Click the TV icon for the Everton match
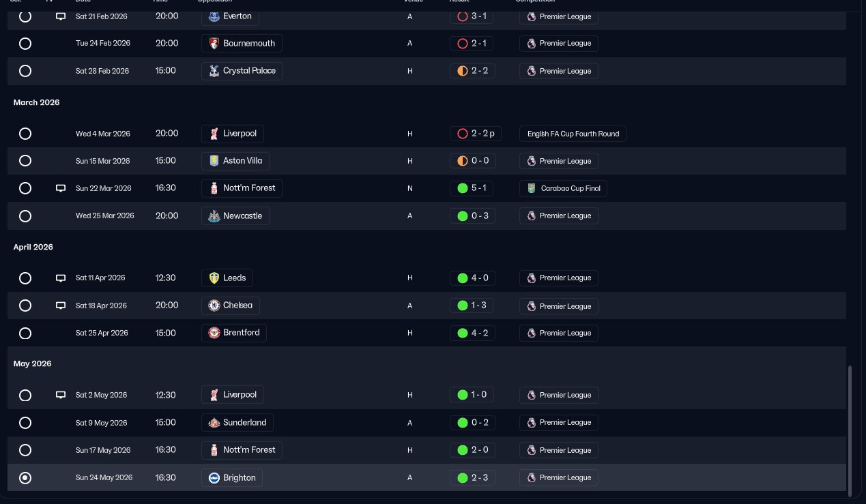Image resolution: width=866 pixels, height=504 pixels. [61, 16]
